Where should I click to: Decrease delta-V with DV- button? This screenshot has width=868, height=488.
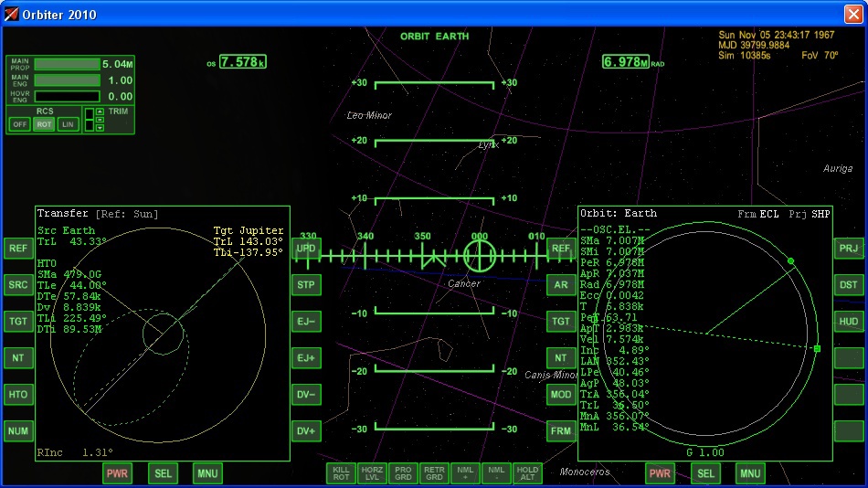tap(306, 395)
